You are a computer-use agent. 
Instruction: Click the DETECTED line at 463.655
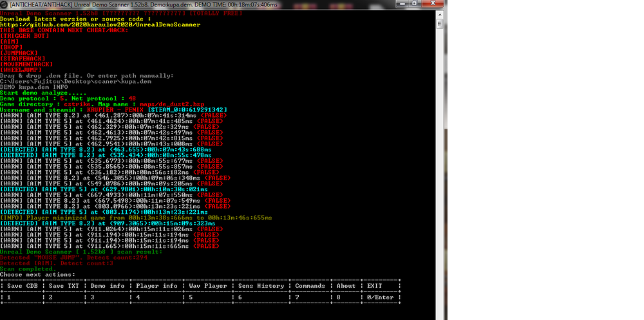tap(106, 150)
